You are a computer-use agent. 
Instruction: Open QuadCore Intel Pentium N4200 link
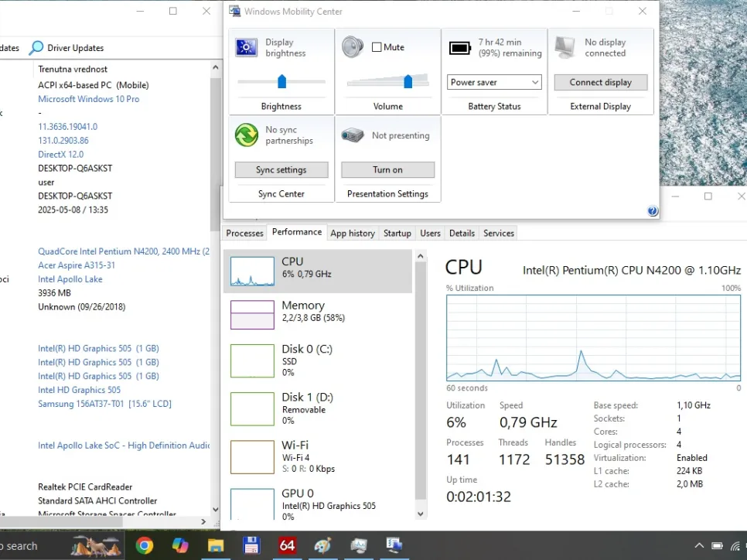point(124,251)
